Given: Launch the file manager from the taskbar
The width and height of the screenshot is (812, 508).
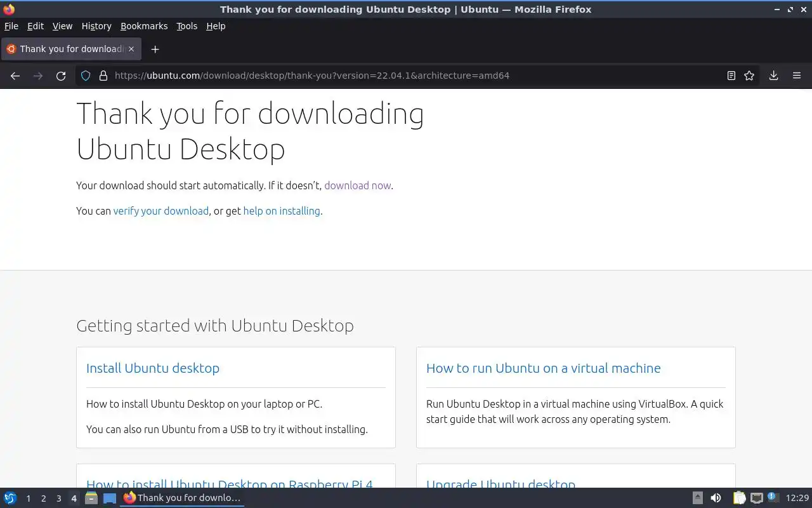Looking at the screenshot, I should click(x=91, y=498).
